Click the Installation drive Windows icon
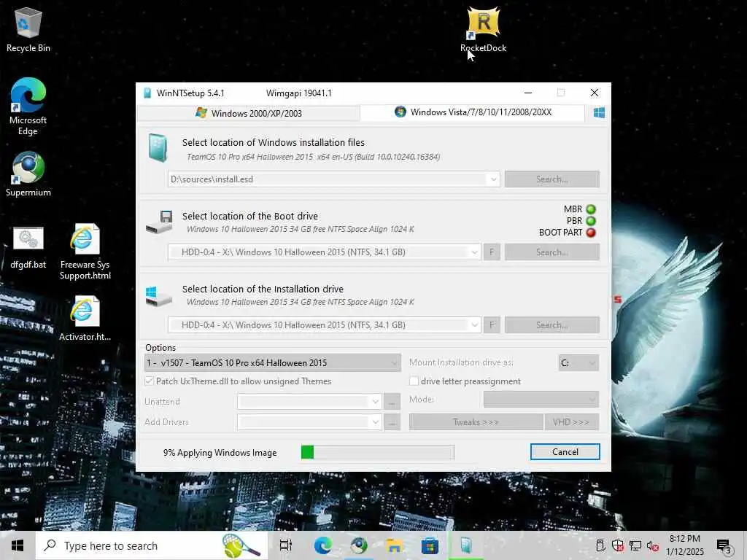Screen dimensions: 747x560 click(x=158, y=295)
